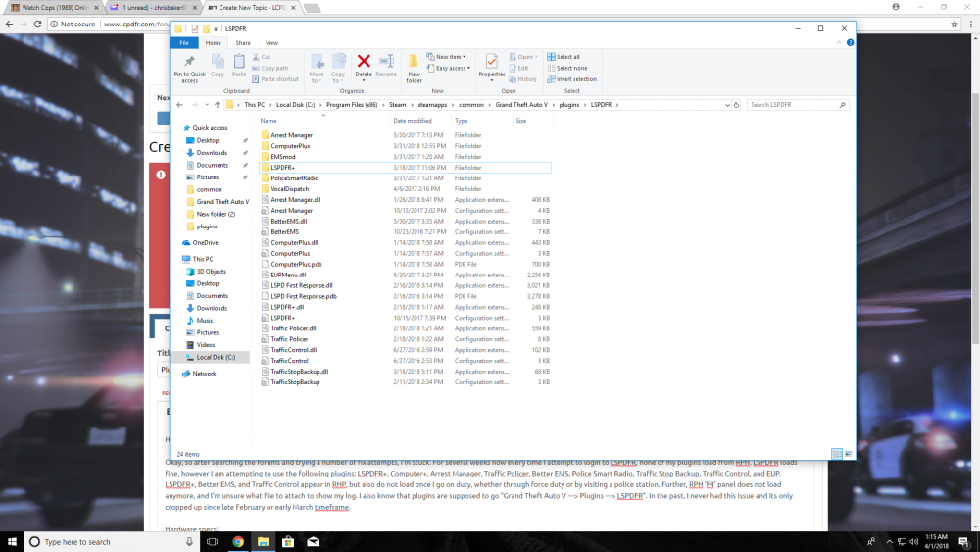Click the Cut scissors icon

256,57
